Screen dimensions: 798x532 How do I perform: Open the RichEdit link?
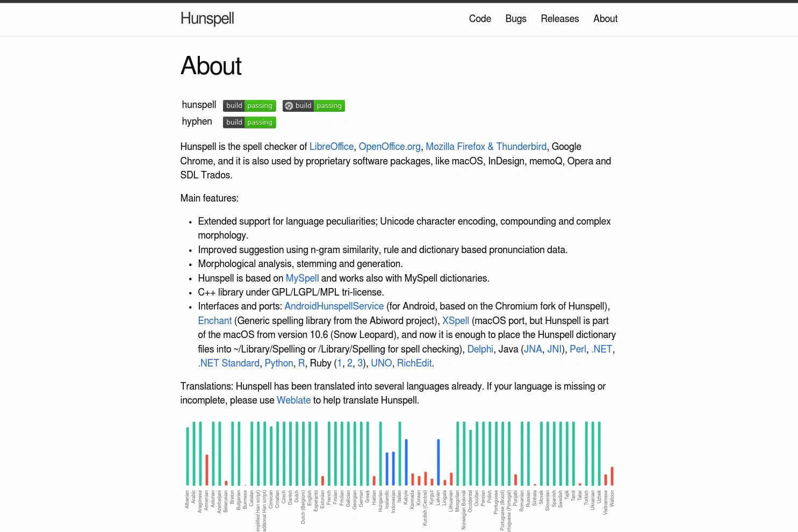(x=414, y=363)
